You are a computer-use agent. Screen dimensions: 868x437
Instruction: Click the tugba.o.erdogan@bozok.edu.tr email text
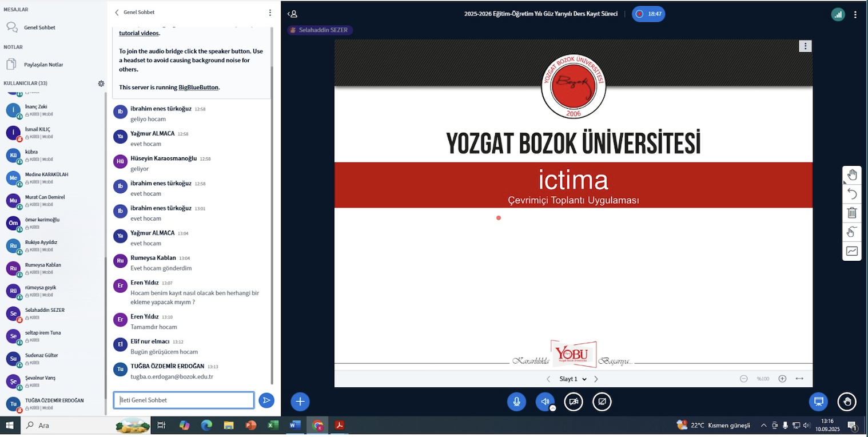pos(172,376)
